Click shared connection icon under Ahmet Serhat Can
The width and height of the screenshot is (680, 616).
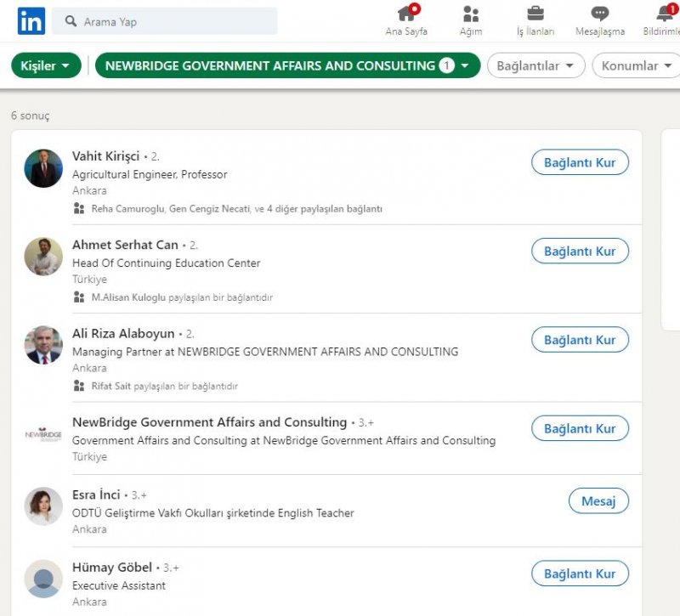(79, 297)
